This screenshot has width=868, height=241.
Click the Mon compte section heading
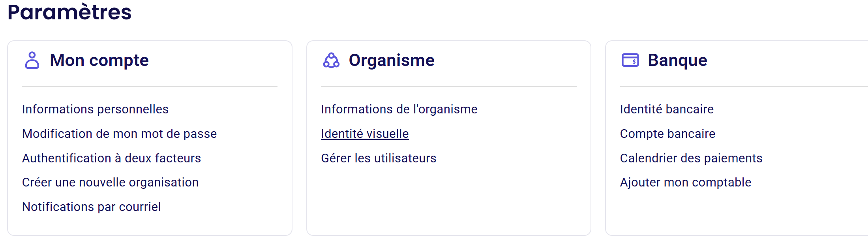(x=99, y=60)
